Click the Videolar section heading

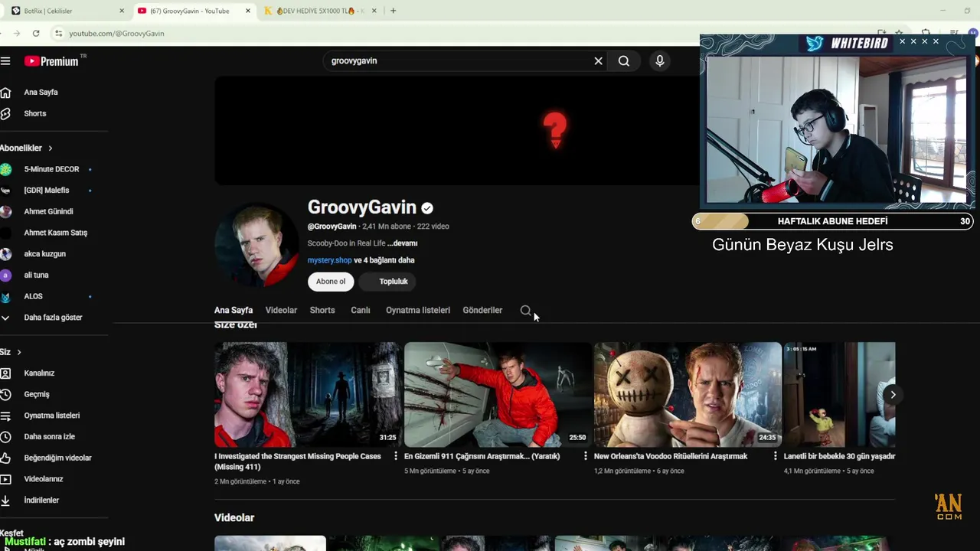(234, 518)
